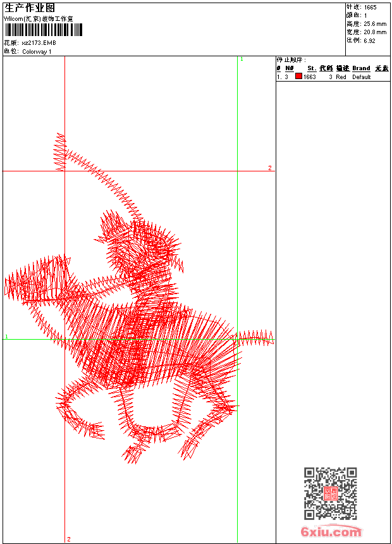Select the stitch count value 1665
The height and width of the screenshot is (544, 392).
pos(370,8)
